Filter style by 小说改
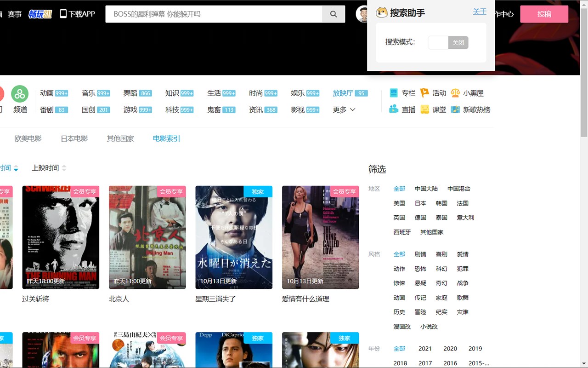 (x=429, y=327)
